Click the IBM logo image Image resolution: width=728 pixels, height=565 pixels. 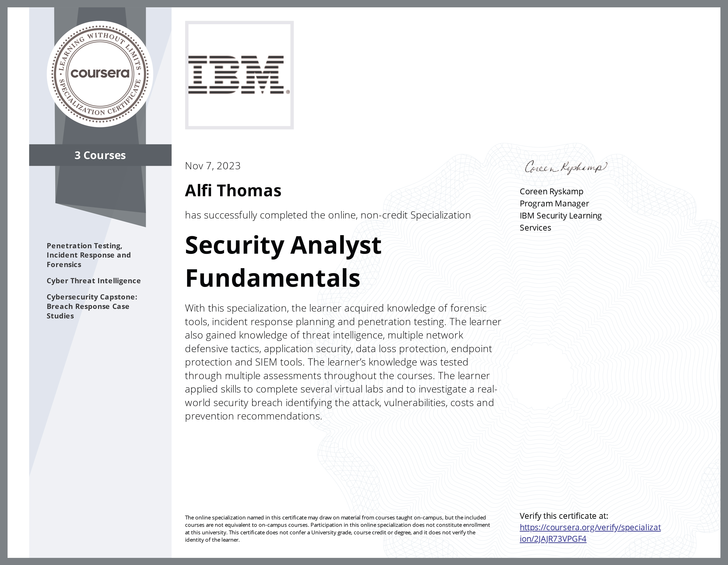(x=239, y=75)
